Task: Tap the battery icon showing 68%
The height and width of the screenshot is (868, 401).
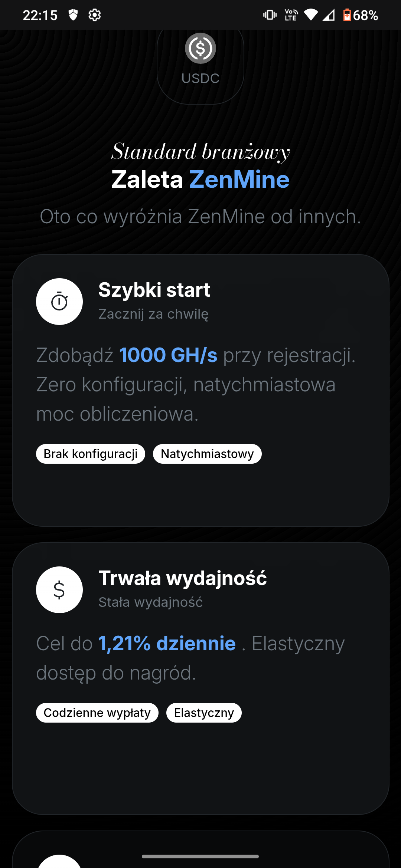Action: (x=347, y=15)
